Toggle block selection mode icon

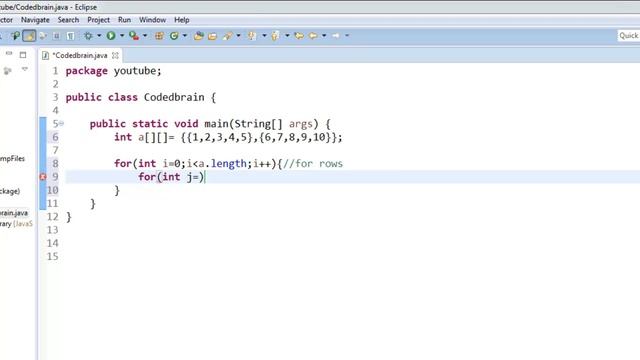click(x=56, y=36)
